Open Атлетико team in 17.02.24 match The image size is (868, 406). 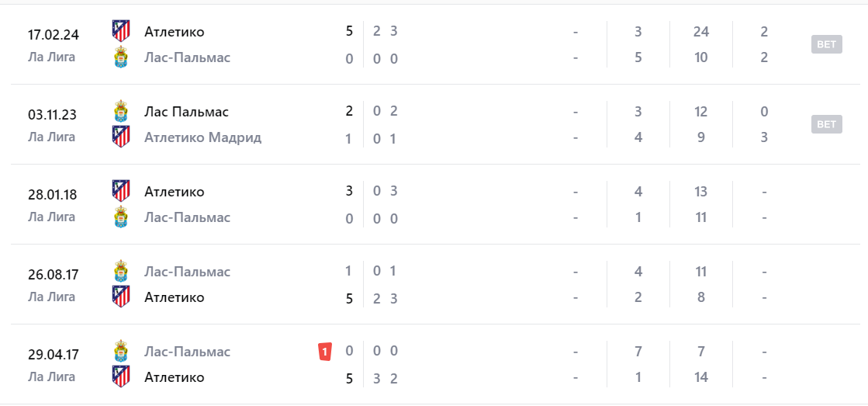point(174,32)
